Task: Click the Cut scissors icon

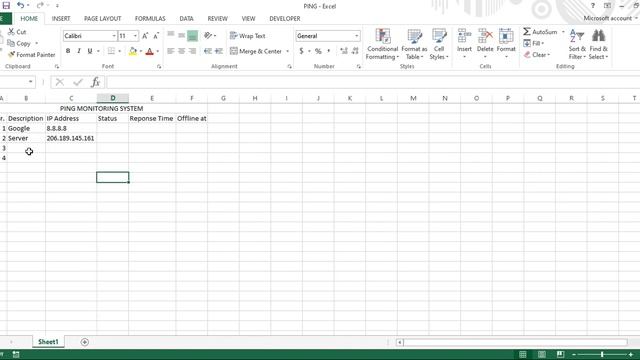Action: 11,31
